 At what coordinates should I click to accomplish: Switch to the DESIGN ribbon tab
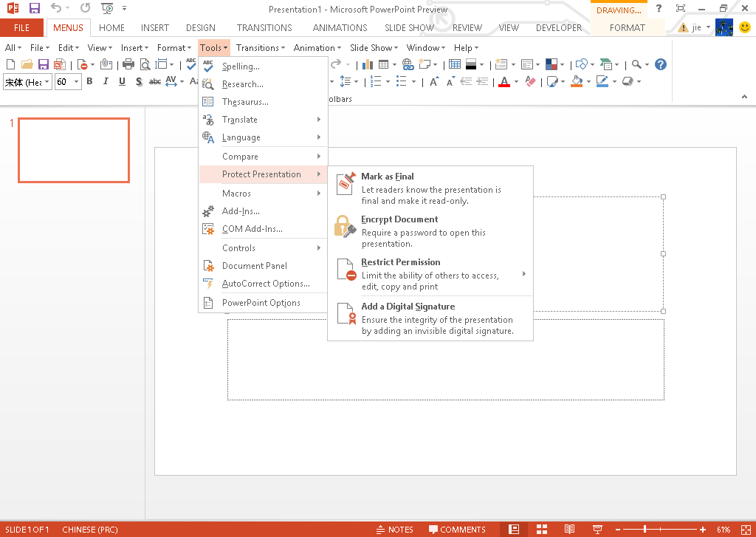201,27
